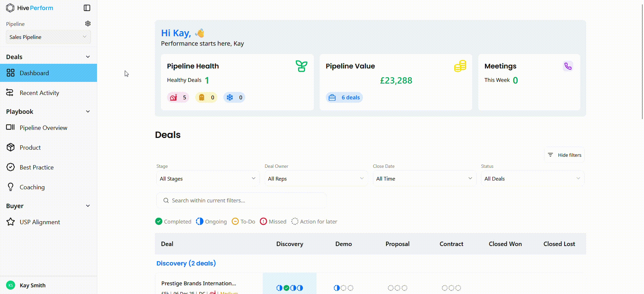This screenshot has height=294, width=644.
Task: Click the Discovery stage progress circles
Action: [x=289, y=288]
